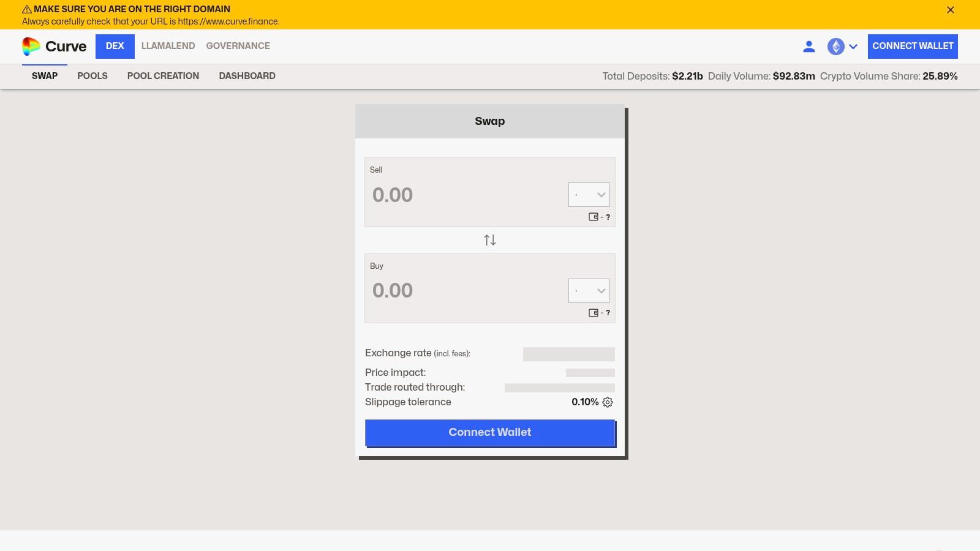Viewport: 980px width, 551px height.
Task: Click the swap direction arrows
Action: [x=489, y=240]
